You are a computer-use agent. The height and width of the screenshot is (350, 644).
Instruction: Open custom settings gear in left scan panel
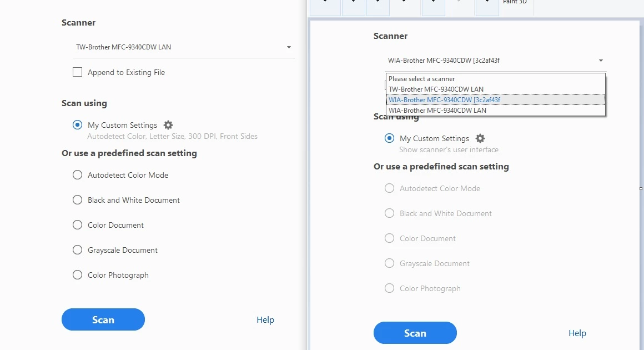coord(168,125)
